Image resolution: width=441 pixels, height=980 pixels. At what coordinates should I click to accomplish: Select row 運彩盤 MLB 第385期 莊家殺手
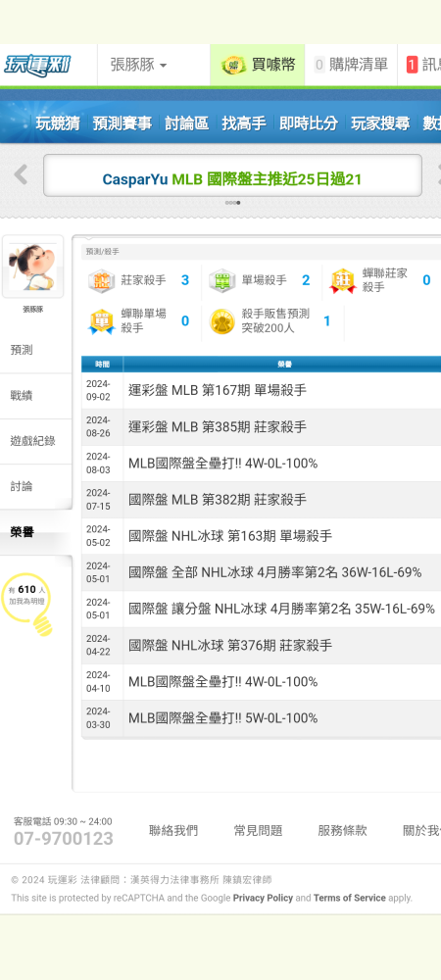tap(261, 427)
